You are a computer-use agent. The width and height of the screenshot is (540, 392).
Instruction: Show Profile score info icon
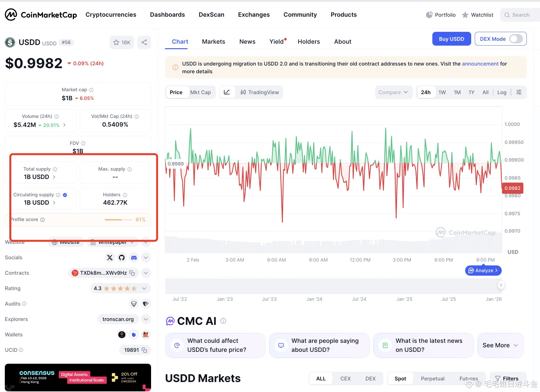pyautogui.click(x=42, y=220)
